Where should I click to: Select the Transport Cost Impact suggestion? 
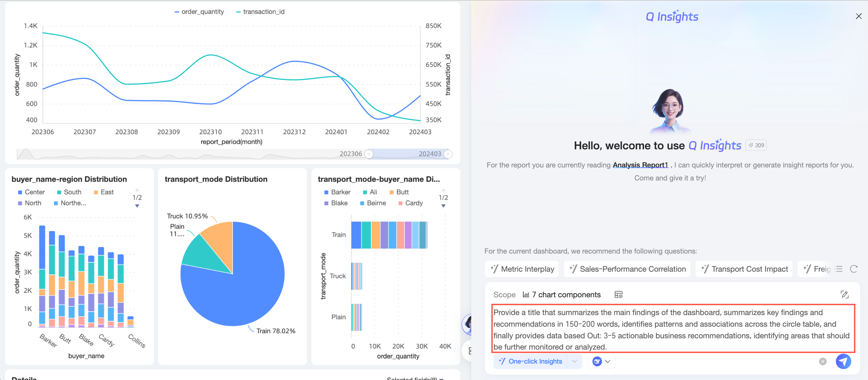744,269
